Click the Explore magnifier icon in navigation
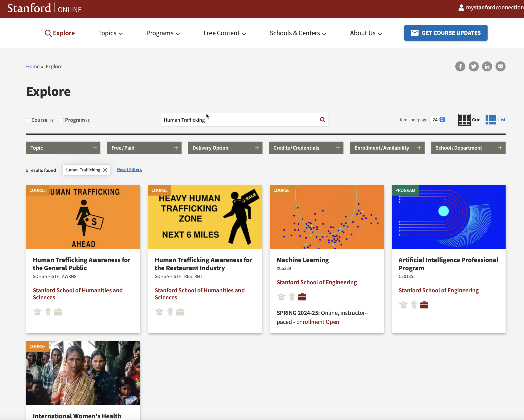The width and height of the screenshot is (524, 420). click(x=48, y=33)
